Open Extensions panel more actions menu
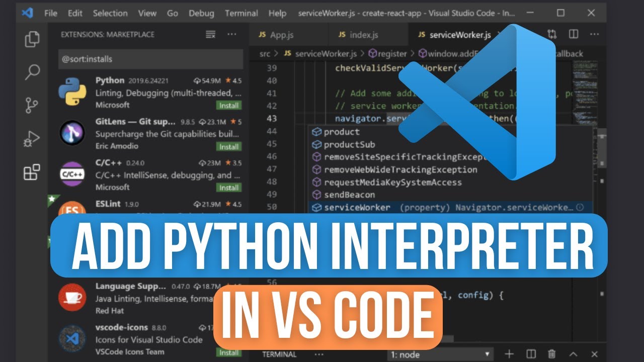Image resolution: width=644 pixels, height=362 pixels. click(x=231, y=34)
